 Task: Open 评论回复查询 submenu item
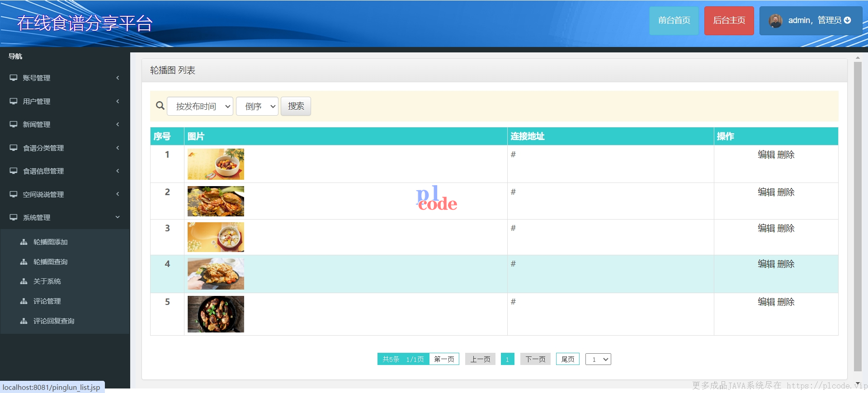pos(54,321)
